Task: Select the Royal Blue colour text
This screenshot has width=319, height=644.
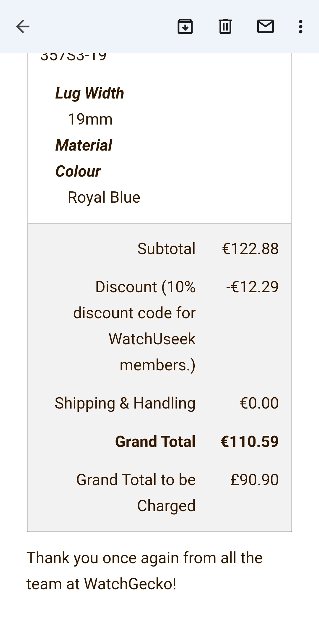Action: [104, 197]
